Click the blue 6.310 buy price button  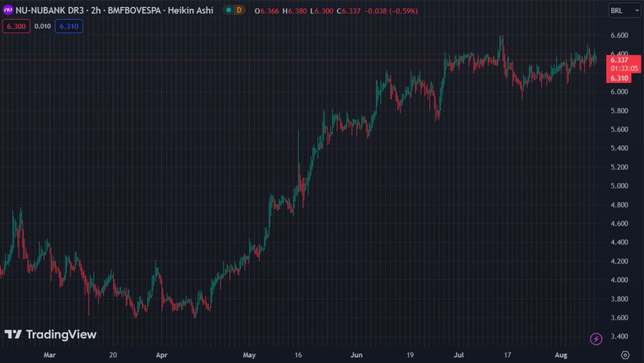pos(69,26)
